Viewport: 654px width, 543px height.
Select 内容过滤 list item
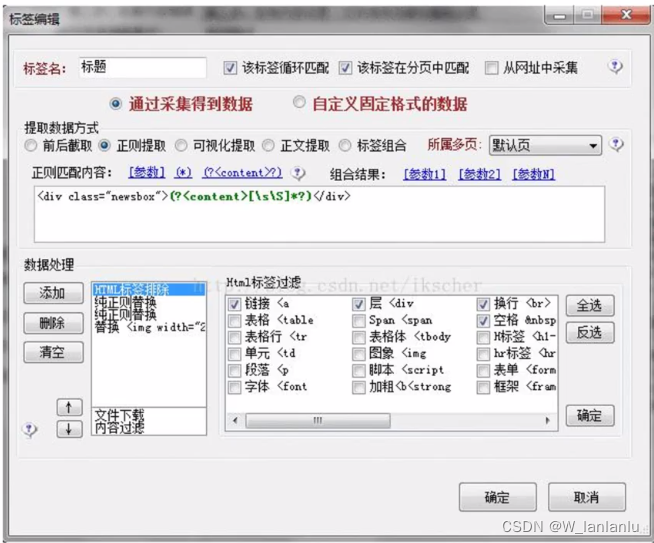click(x=149, y=428)
